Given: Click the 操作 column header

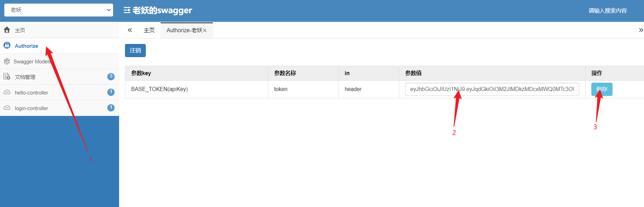Looking at the screenshot, I should pyautogui.click(x=615, y=73).
